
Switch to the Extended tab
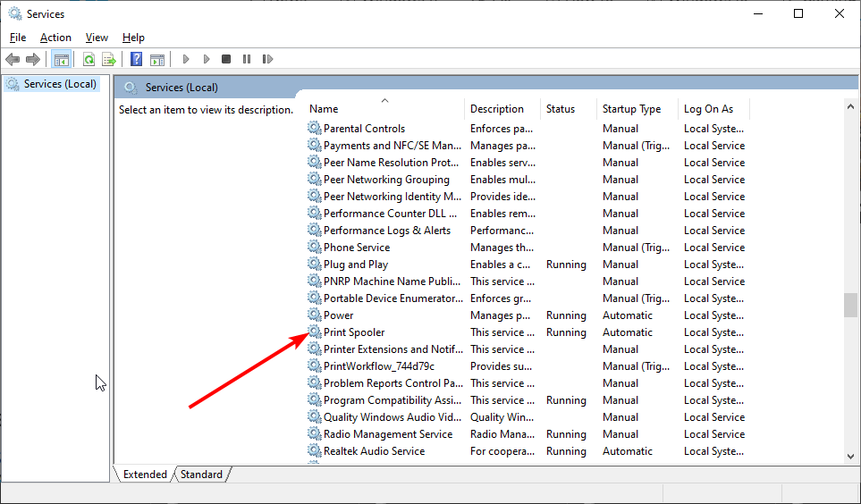point(145,475)
